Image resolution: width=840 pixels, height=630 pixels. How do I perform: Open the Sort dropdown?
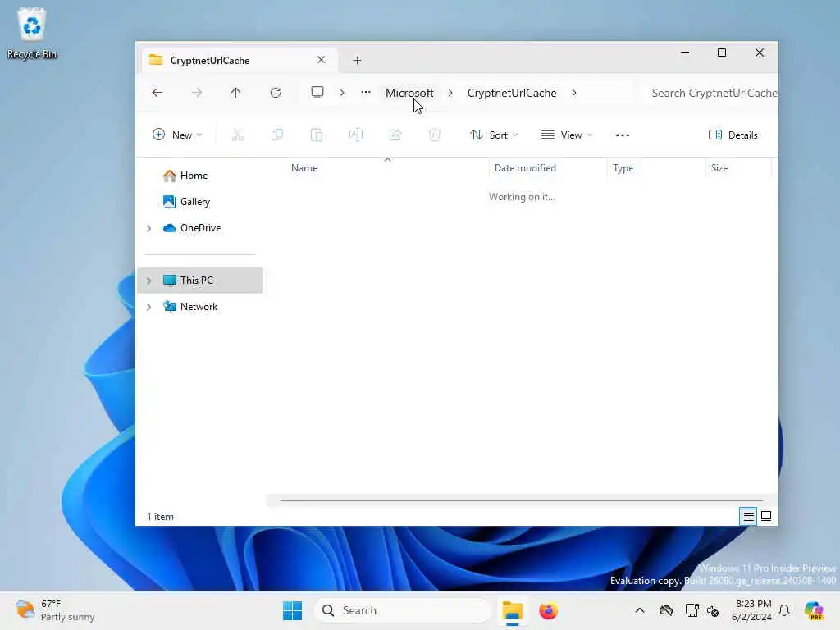click(x=494, y=135)
